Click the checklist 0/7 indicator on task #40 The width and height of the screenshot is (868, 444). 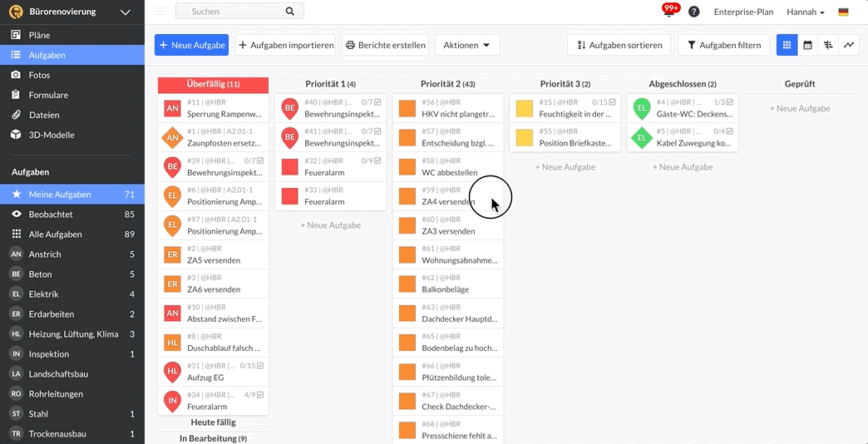[x=371, y=102]
